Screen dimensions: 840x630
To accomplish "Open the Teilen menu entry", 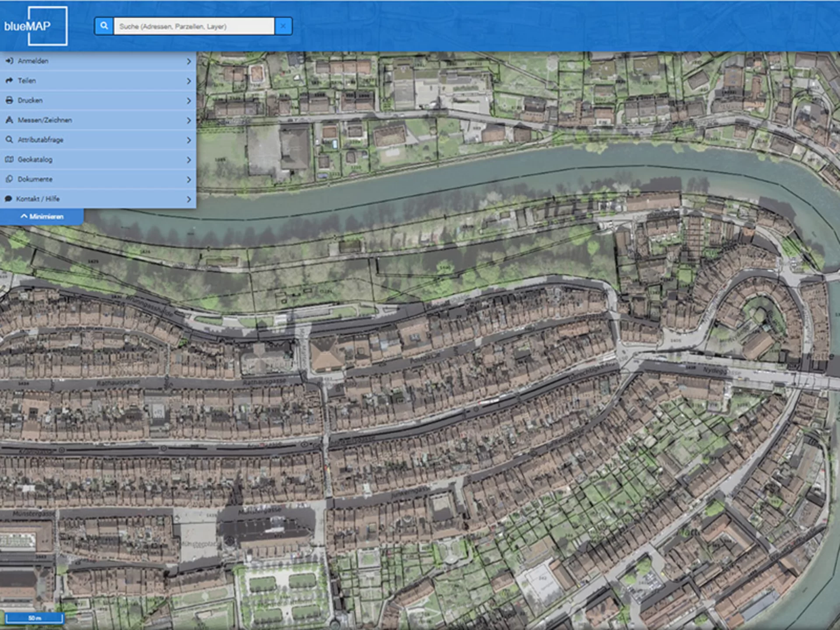I will click(98, 81).
